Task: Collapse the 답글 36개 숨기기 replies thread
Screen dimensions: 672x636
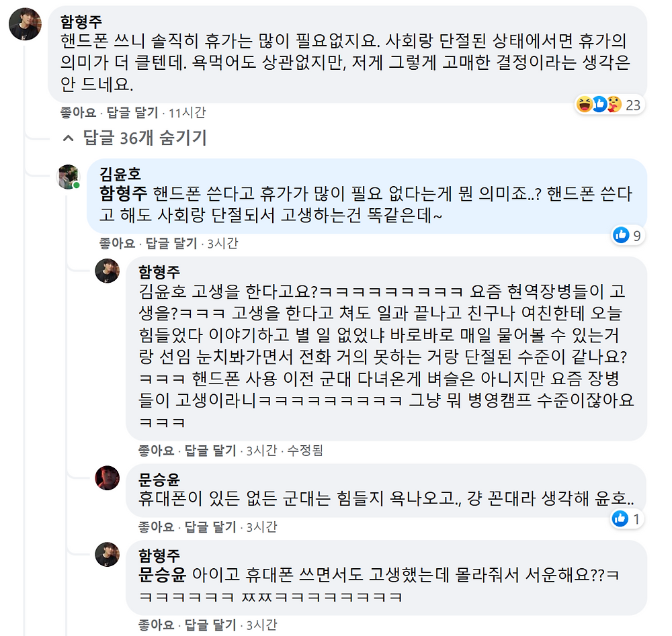Action: point(134,138)
